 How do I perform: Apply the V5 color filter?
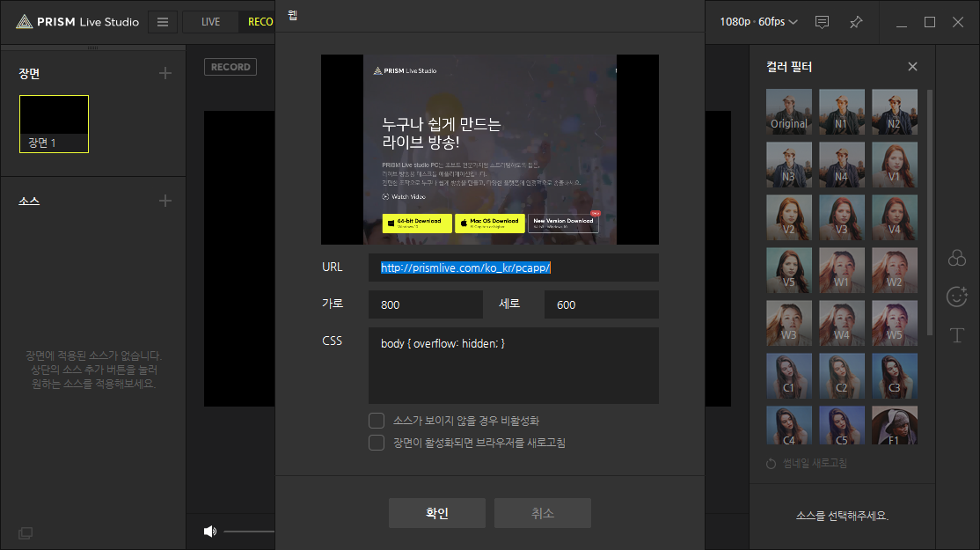(789, 271)
